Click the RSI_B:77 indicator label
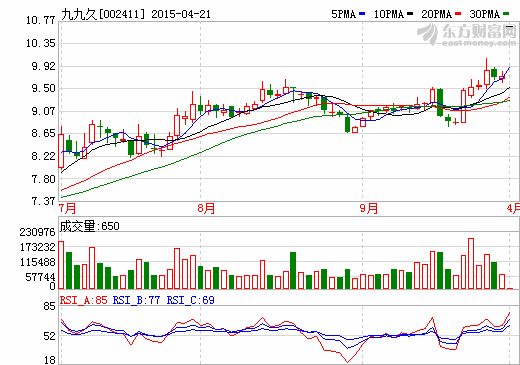 pyautogui.click(x=136, y=300)
